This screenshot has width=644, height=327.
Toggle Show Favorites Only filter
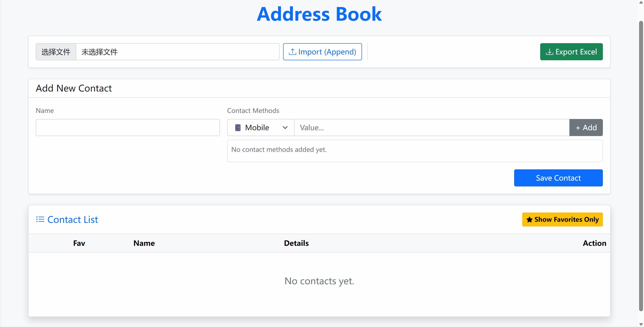562,219
